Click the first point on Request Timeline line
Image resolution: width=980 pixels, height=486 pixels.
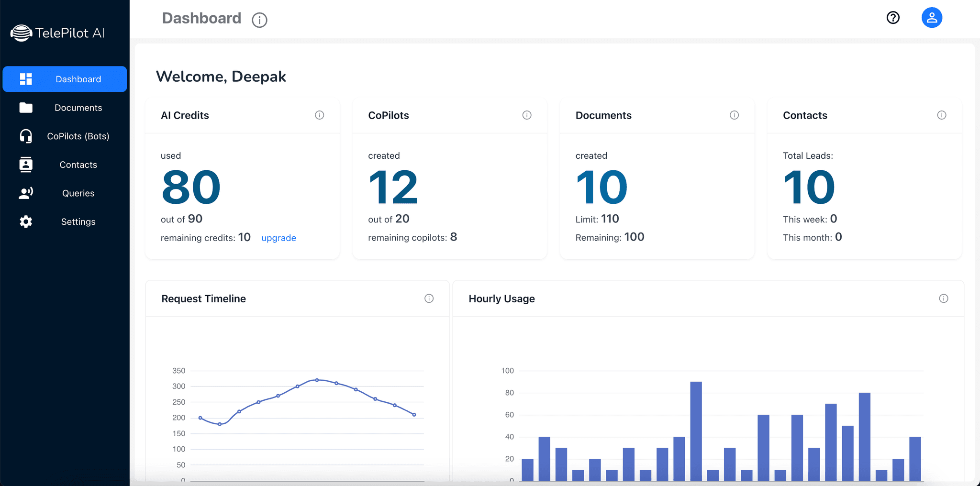[x=200, y=418]
